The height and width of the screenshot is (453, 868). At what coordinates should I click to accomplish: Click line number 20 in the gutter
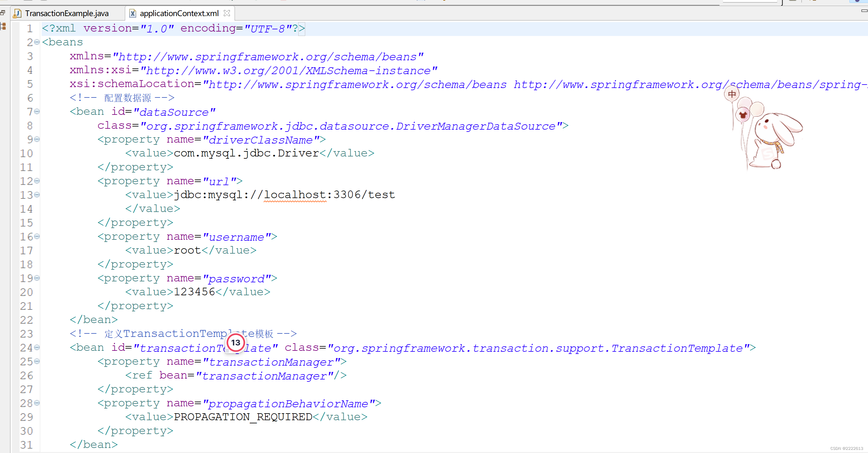pyautogui.click(x=26, y=292)
